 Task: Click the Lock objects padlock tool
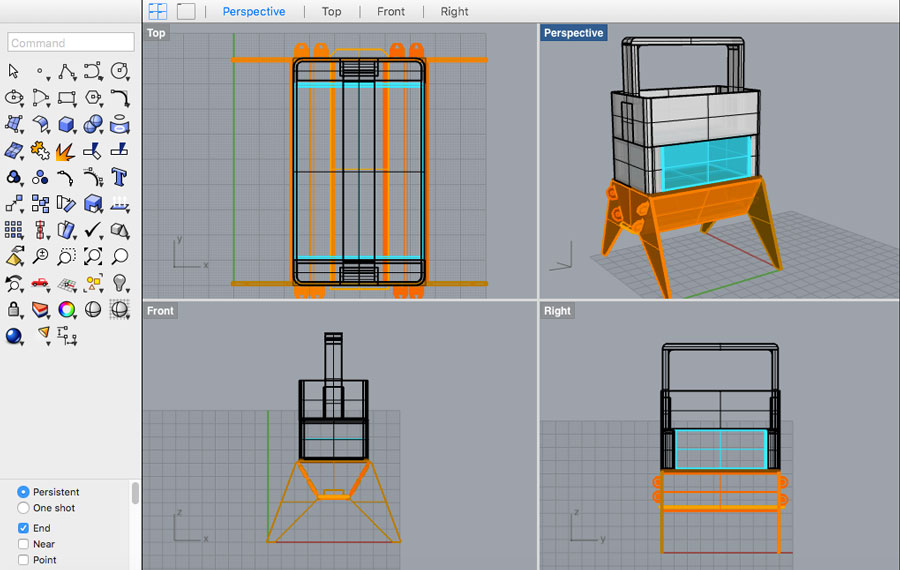tap(14, 309)
